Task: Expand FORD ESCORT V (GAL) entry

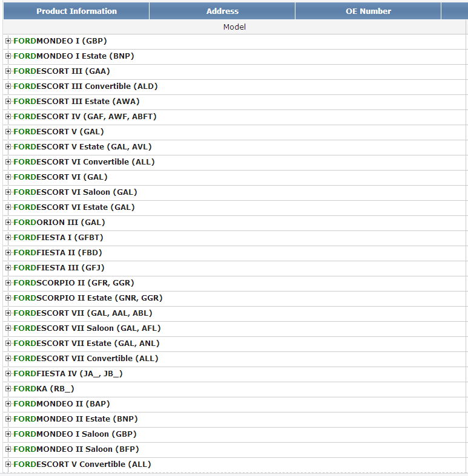Action: [x=8, y=131]
